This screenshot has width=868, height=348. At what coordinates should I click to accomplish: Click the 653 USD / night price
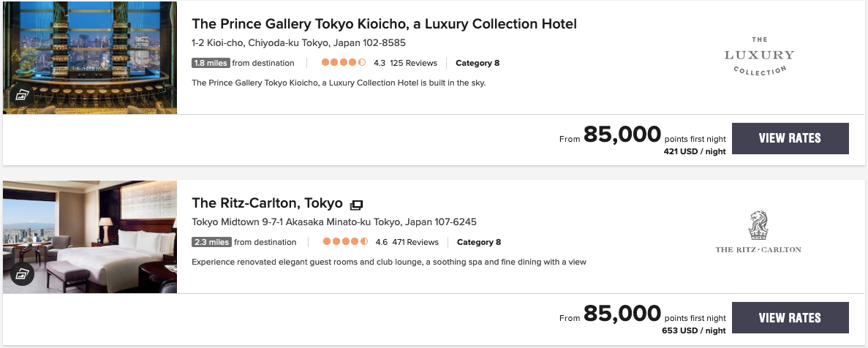(x=694, y=331)
